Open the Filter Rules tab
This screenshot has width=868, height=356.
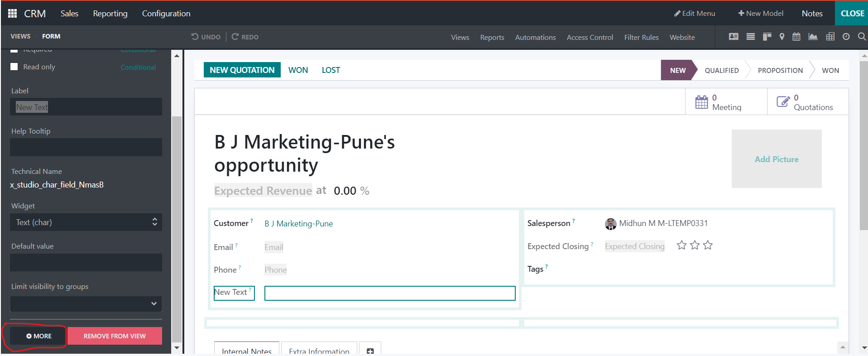641,37
